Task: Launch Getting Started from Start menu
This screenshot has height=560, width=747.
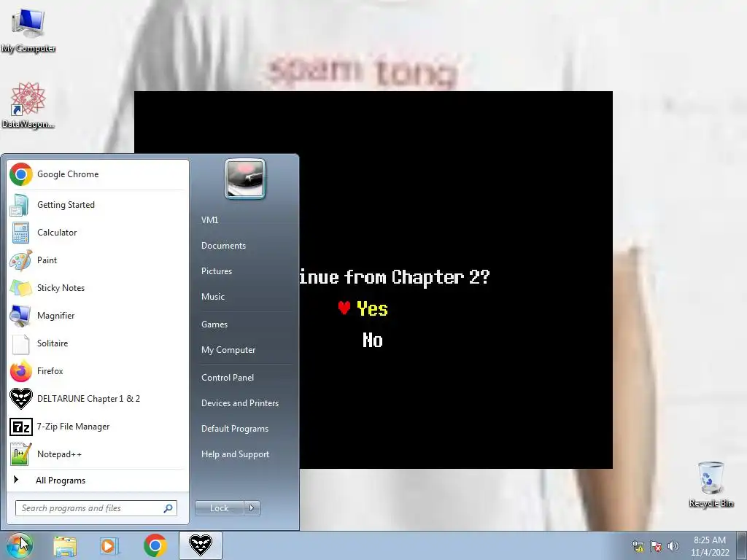Action: (x=98, y=205)
